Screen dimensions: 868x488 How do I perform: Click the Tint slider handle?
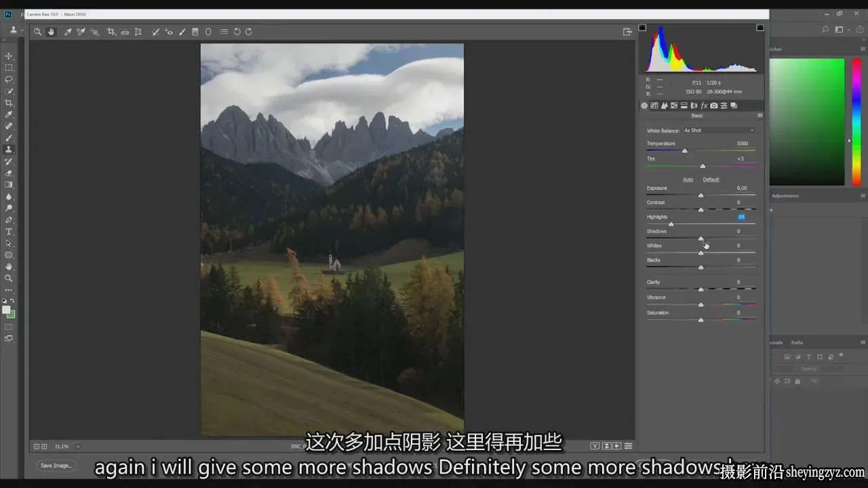coord(703,166)
